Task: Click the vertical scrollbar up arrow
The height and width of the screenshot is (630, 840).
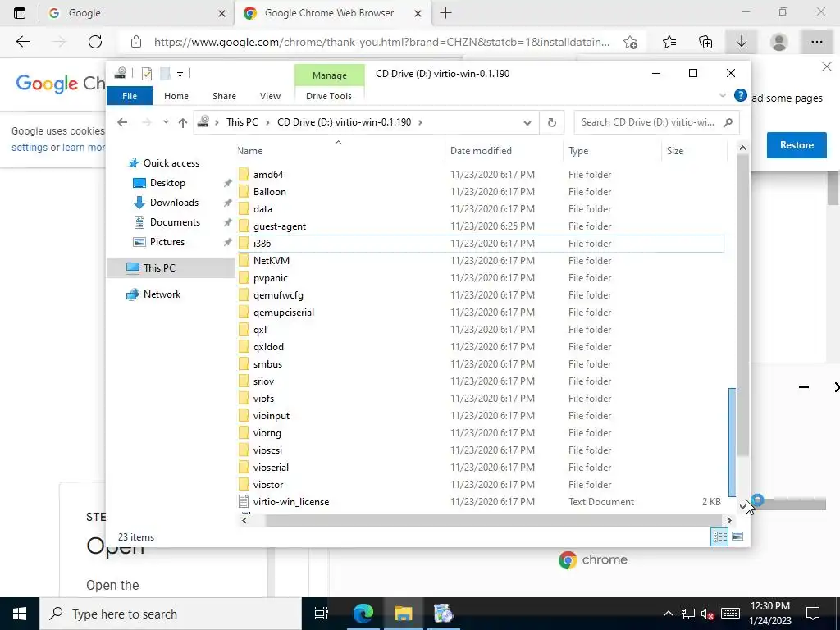Action: click(x=742, y=148)
